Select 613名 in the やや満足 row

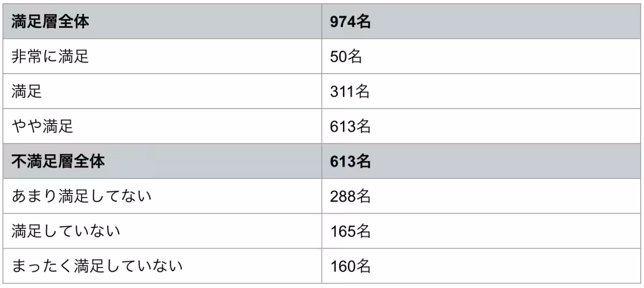[350, 126]
